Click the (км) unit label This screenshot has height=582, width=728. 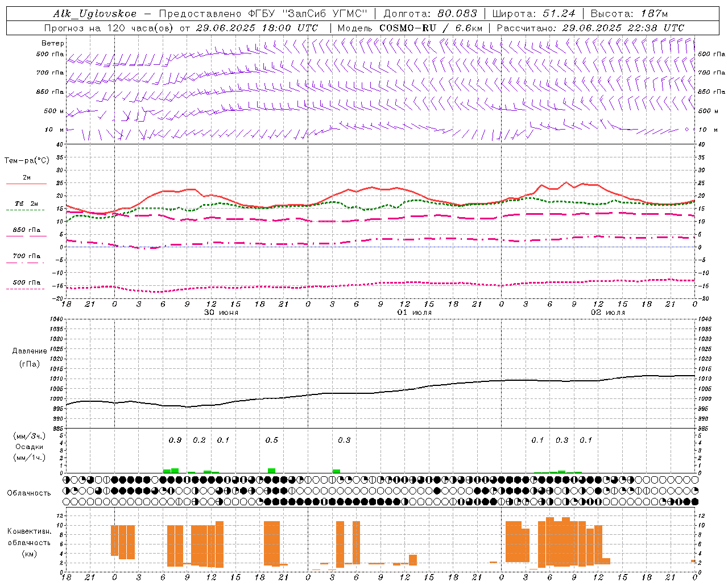[x=29, y=554]
